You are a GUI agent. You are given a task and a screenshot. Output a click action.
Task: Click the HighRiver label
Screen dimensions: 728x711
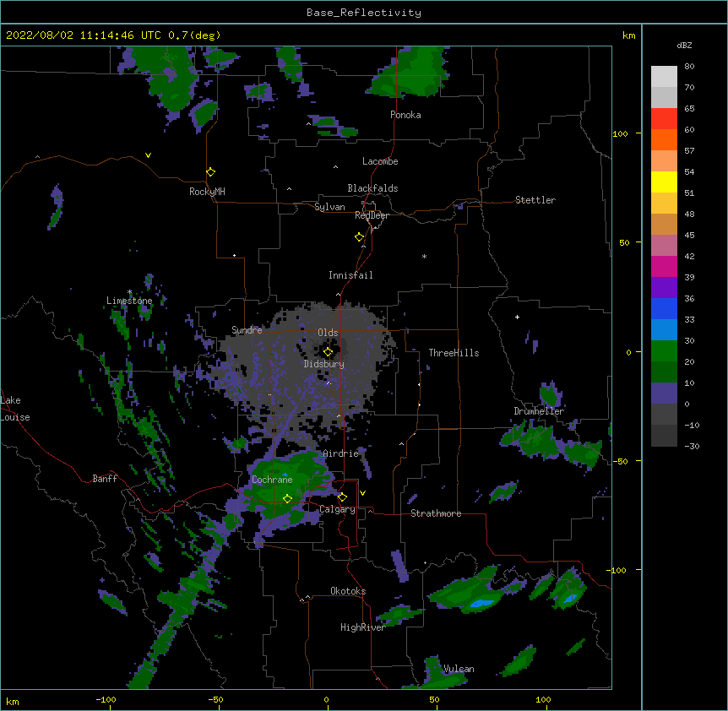point(363,627)
